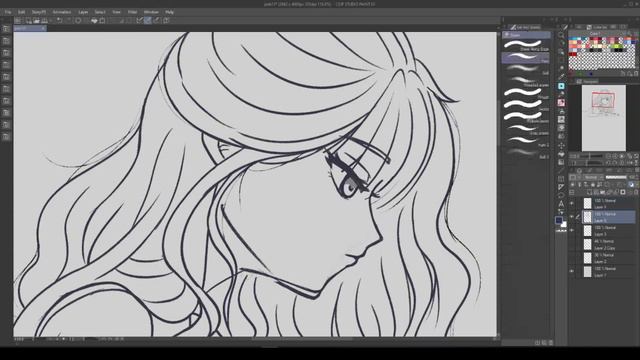This screenshot has width=640, height=360.
Task: Click the highlighted snap icon in command bar
Action: [148, 20]
